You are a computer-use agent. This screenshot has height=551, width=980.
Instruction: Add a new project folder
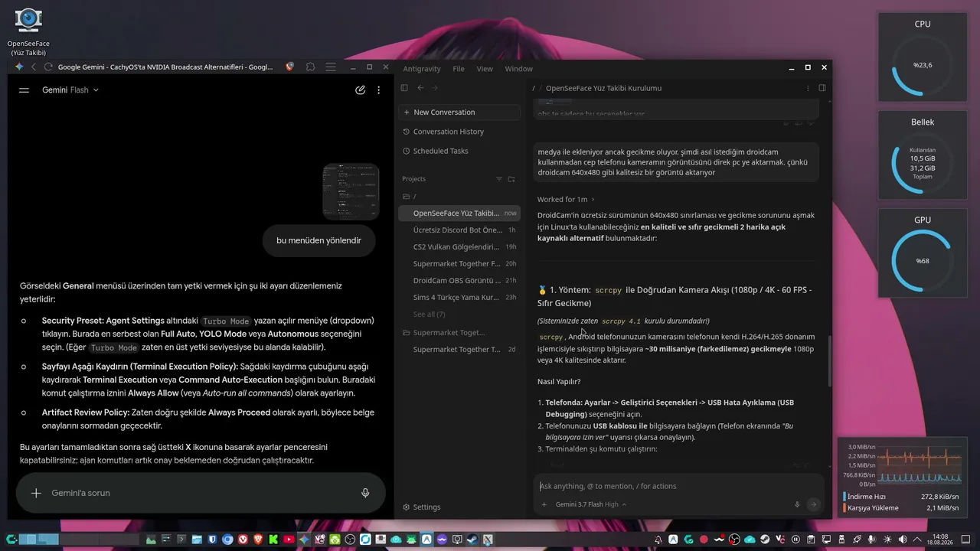point(511,179)
